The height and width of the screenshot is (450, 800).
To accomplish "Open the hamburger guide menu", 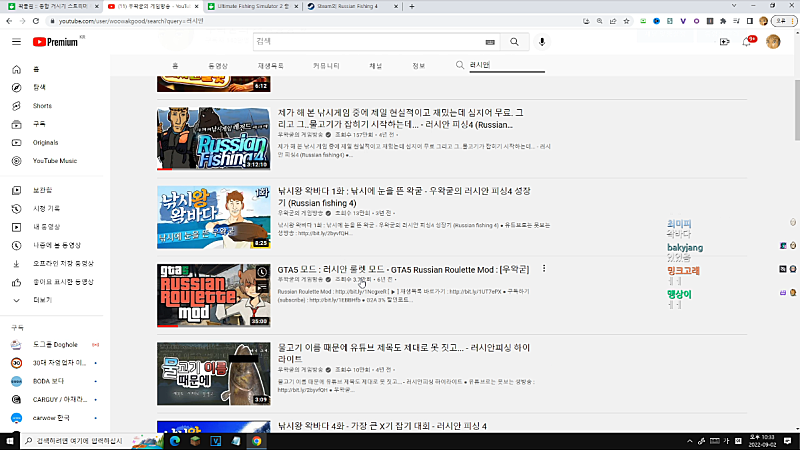I will [16, 42].
